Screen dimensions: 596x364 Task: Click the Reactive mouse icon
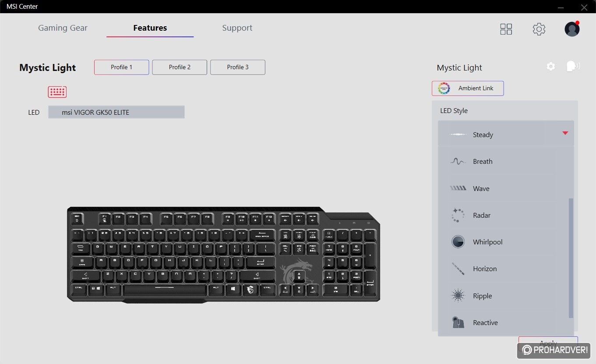[458, 322]
